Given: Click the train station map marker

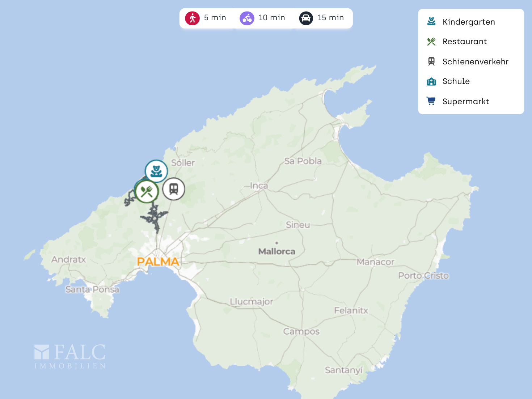Looking at the screenshot, I should click(174, 189).
